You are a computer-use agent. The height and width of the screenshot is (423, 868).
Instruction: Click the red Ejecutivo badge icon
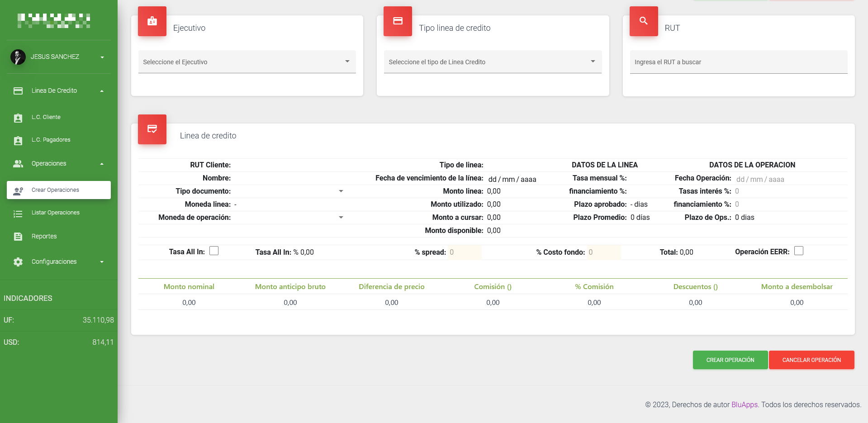coord(152,21)
